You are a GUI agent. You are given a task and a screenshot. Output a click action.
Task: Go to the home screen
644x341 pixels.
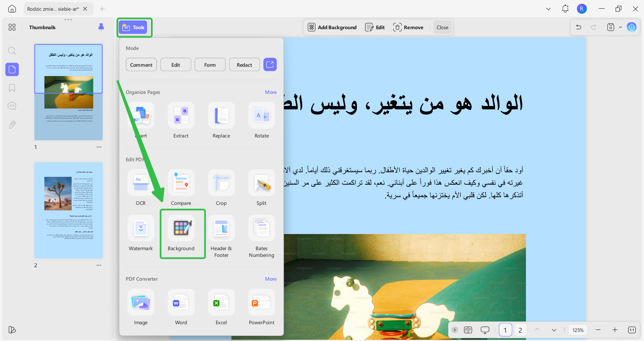pyautogui.click(x=12, y=9)
